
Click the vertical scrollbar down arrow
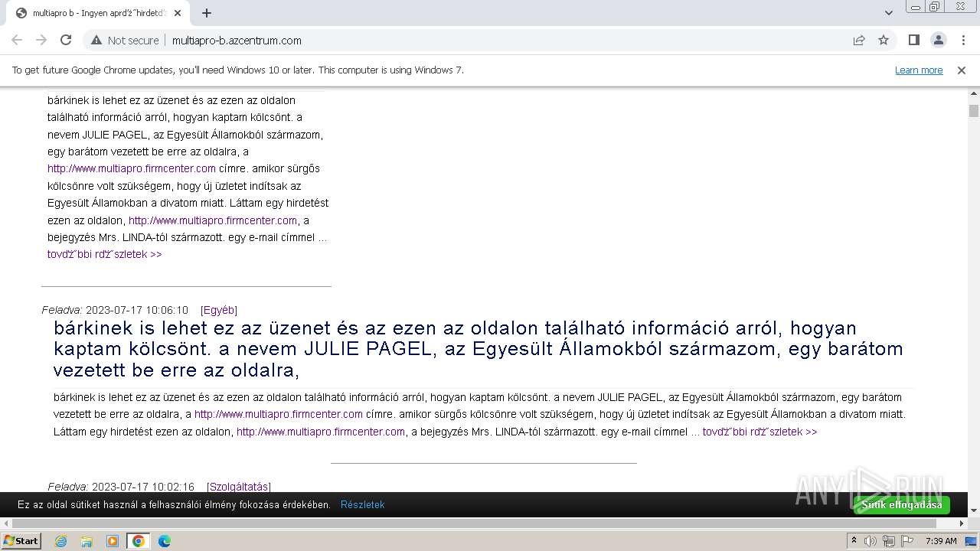coord(974,510)
